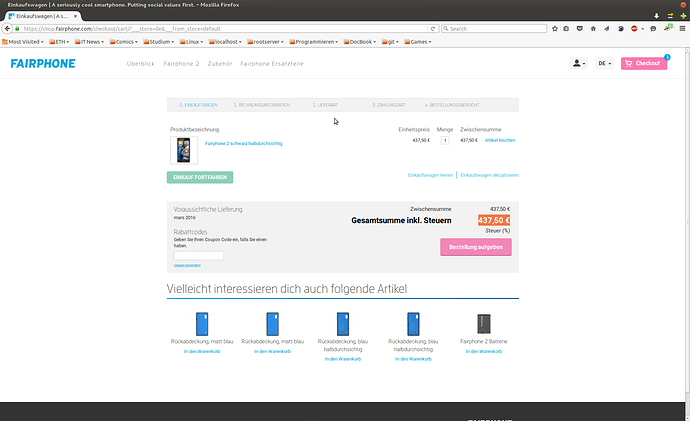Screen dimensions: 690x421
Task: Open the Firefox hamburger menu
Action: coord(683,29)
